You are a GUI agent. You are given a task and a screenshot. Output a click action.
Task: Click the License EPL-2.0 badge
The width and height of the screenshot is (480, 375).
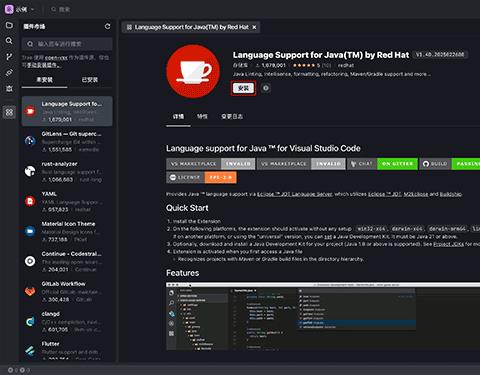click(x=201, y=177)
